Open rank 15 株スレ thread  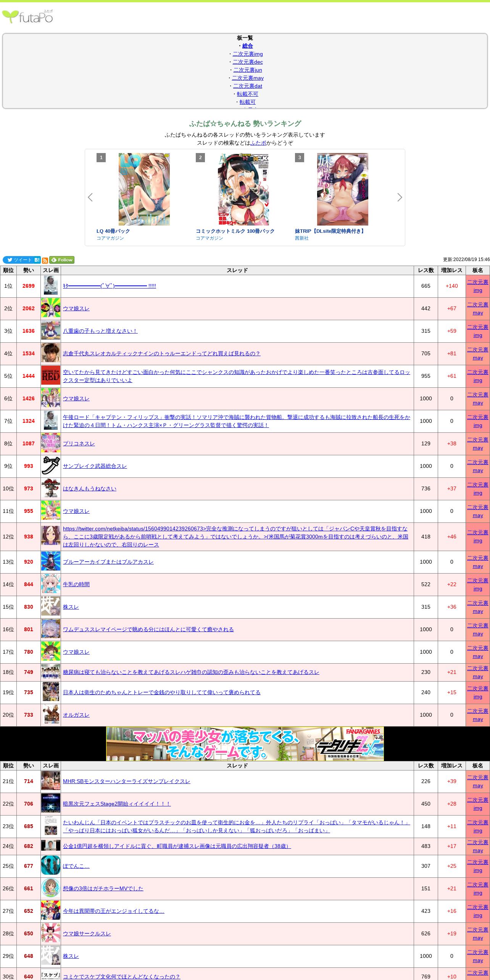71,607
